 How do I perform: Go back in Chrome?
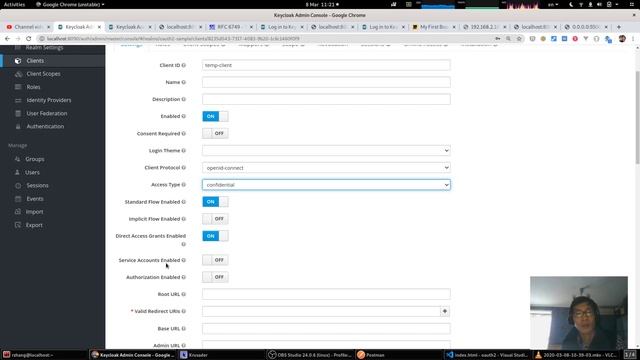tap(8, 38)
